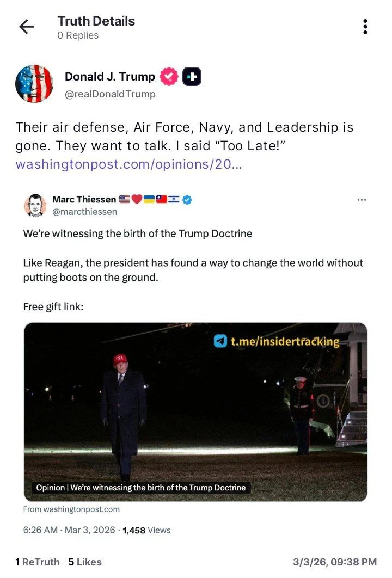Click the 0 Replies subtitle
Viewport: 392px width, 578px height.
(x=78, y=35)
